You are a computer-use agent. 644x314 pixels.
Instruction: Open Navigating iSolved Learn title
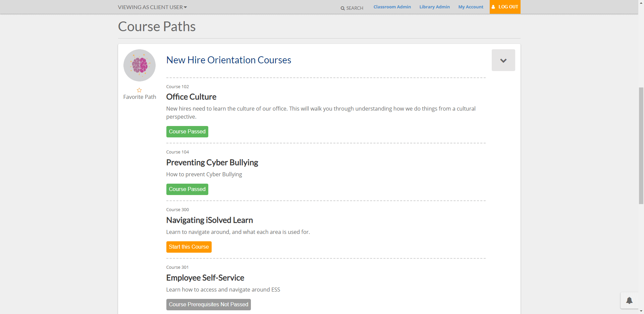[210, 220]
